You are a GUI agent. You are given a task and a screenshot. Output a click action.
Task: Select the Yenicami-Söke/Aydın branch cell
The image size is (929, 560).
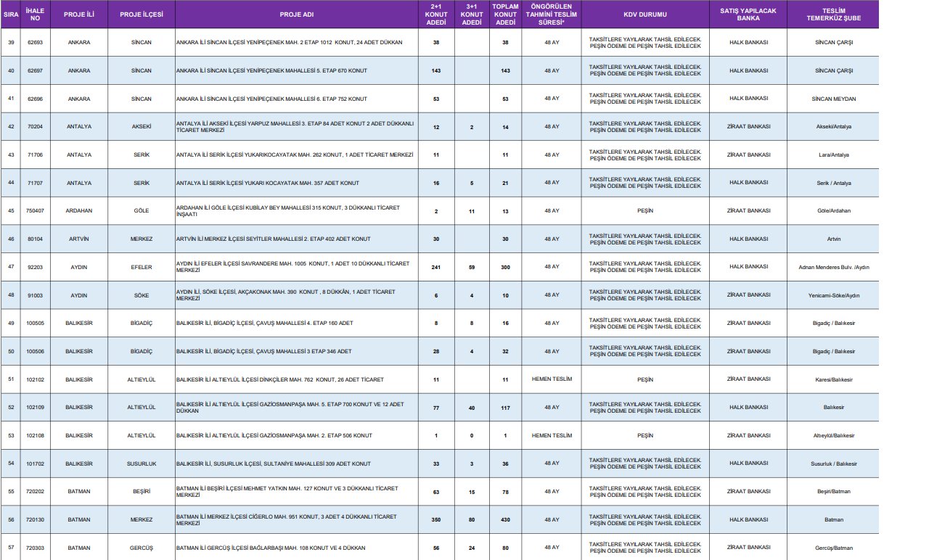[x=834, y=295]
